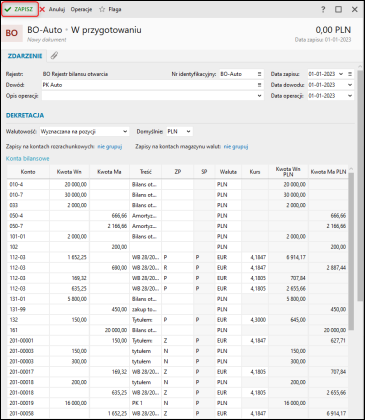Click Anuluj to cancel the document

(x=52, y=9)
